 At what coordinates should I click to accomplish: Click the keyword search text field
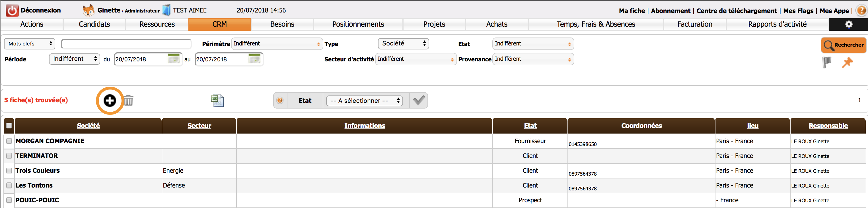coord(126,44)
